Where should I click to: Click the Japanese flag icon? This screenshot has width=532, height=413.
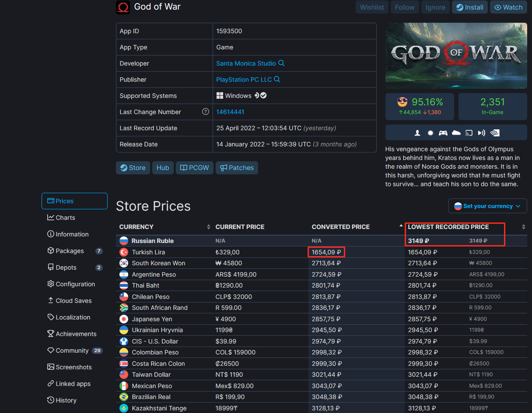tap(124, 319)
